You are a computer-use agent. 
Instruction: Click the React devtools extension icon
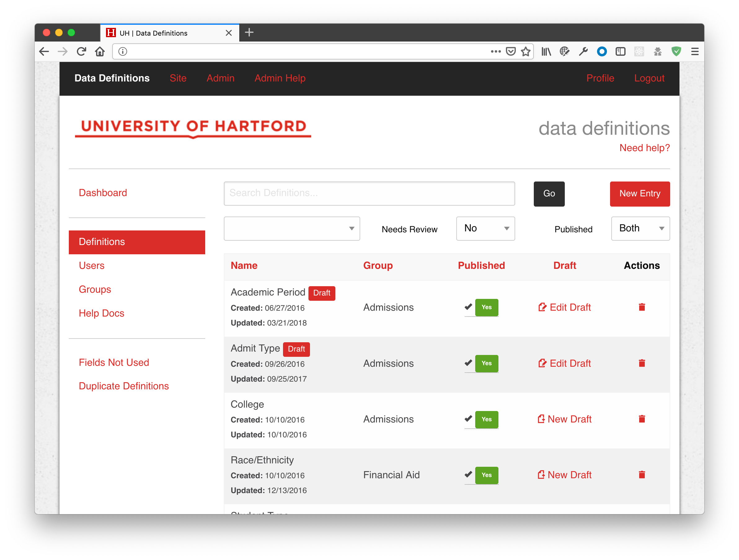pos(639,51)
